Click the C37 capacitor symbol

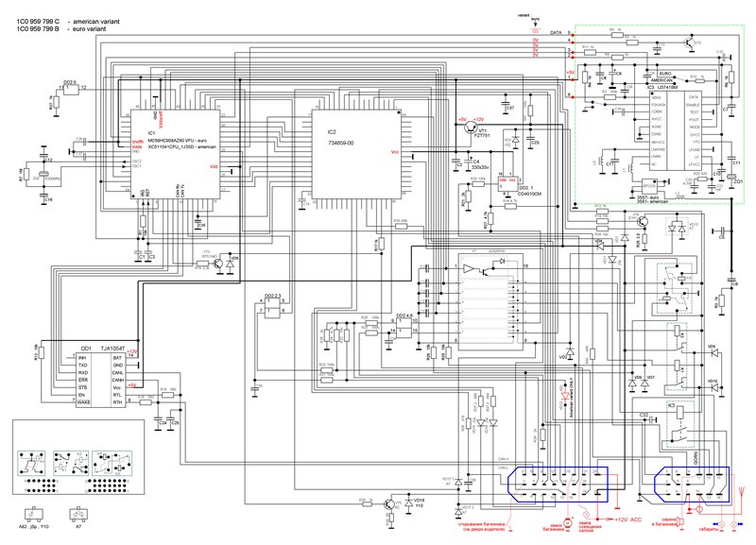point(506,103)
